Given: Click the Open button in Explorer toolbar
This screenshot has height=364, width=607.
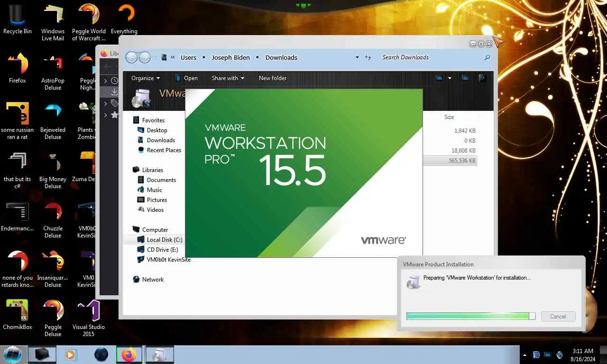Looking at the screenshot, I should tap(186, 78).
